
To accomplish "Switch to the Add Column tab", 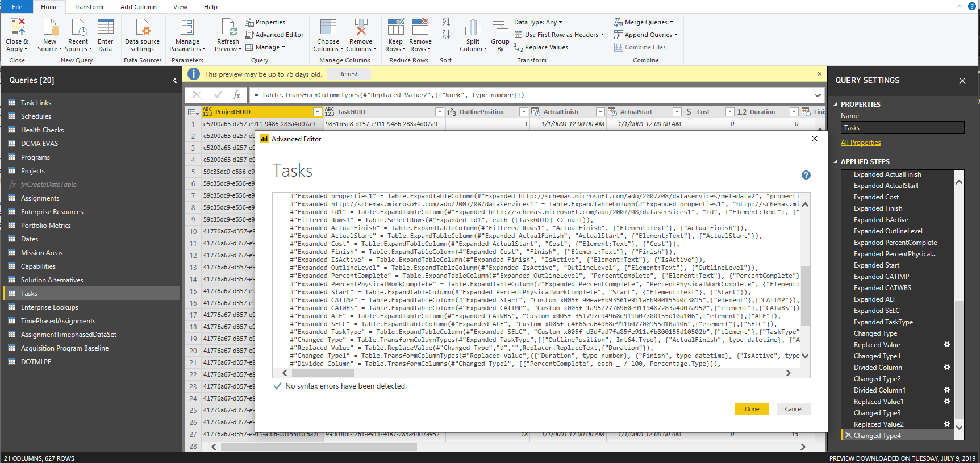I will point(139,7).
